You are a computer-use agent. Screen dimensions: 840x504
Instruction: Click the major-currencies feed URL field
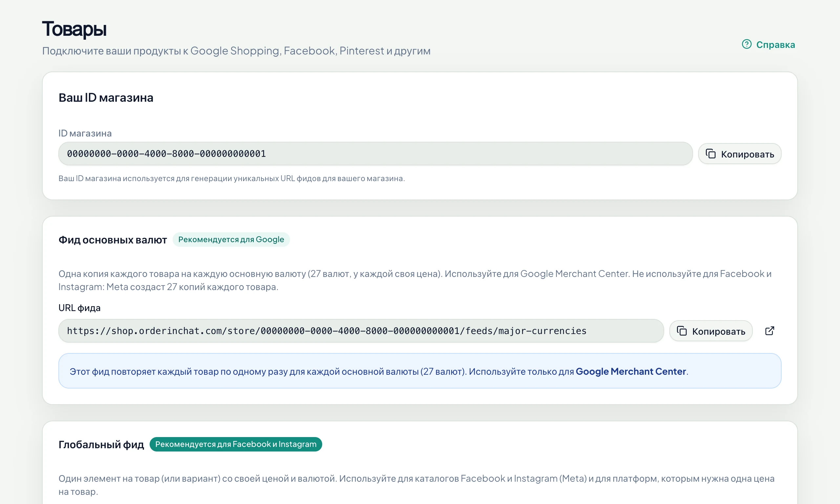pos(361,331)
